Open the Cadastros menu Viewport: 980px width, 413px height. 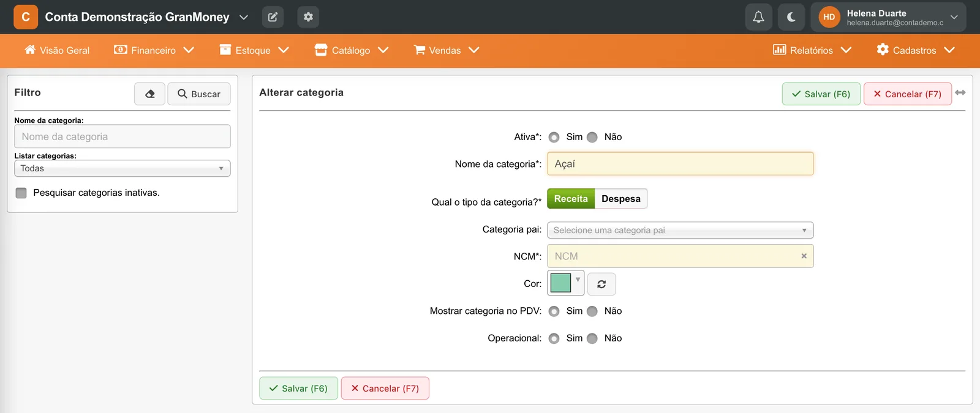916,50
